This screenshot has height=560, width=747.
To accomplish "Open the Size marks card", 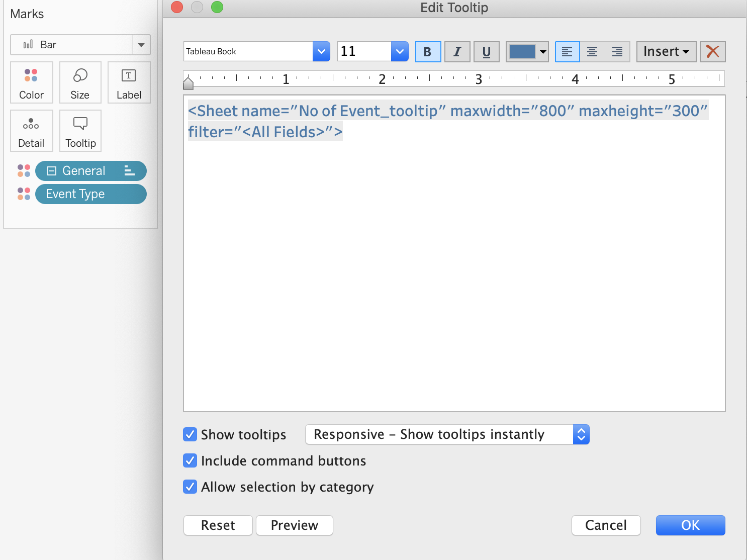I will pyautogui.click(x=80, y=83).
